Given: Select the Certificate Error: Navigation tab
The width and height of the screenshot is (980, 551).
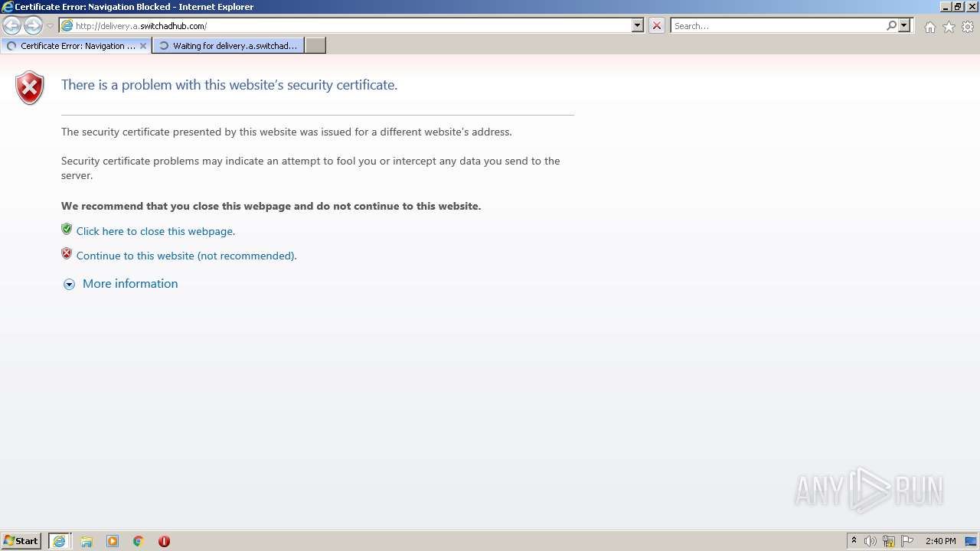Looking at the screenshot, I should [75, 45].
